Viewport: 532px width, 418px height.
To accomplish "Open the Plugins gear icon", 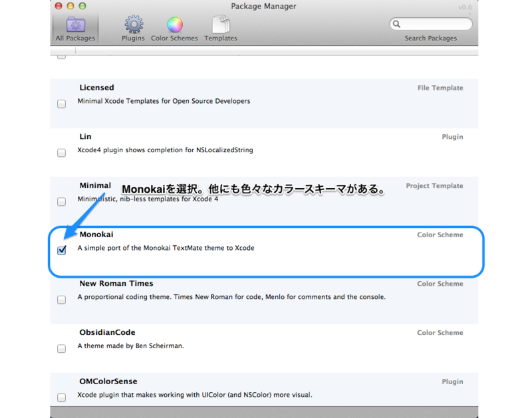I will tap(134, 25).
